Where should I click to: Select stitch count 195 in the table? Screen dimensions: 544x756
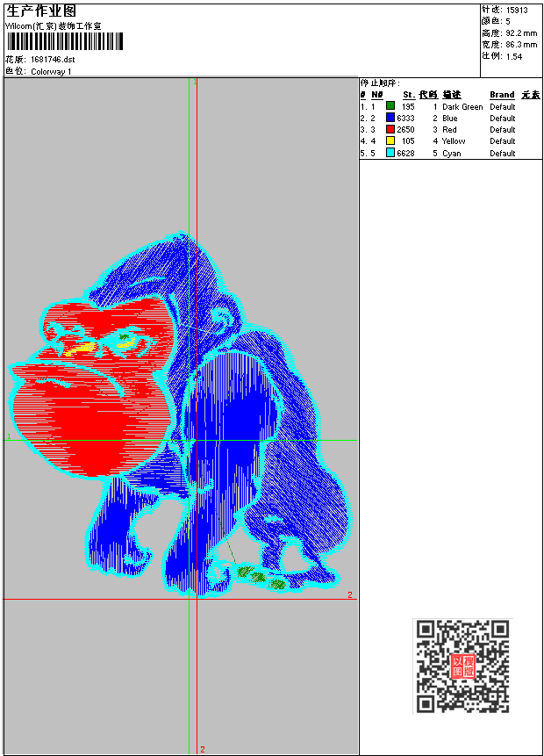click(408, 107)
